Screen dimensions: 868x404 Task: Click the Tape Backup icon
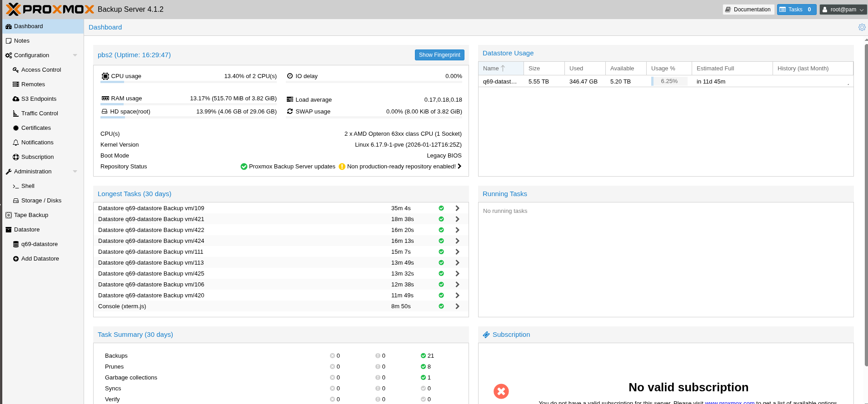[9, 215]
